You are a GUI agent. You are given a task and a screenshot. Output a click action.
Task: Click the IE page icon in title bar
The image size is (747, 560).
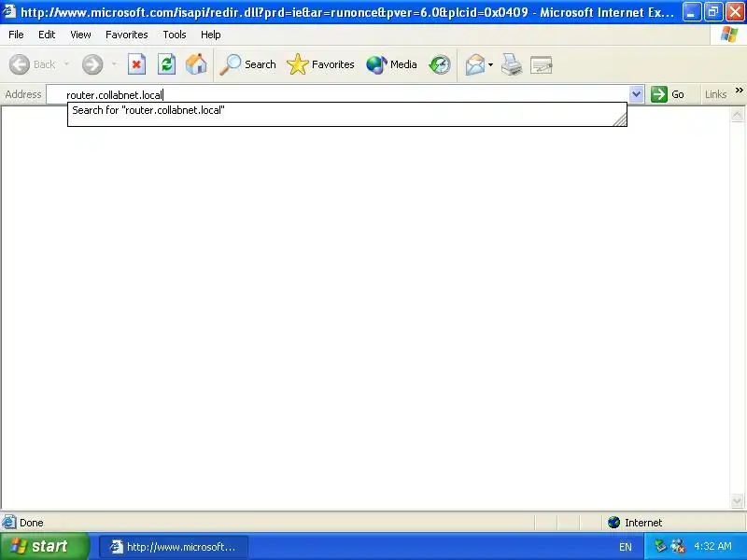pos(9,11)
